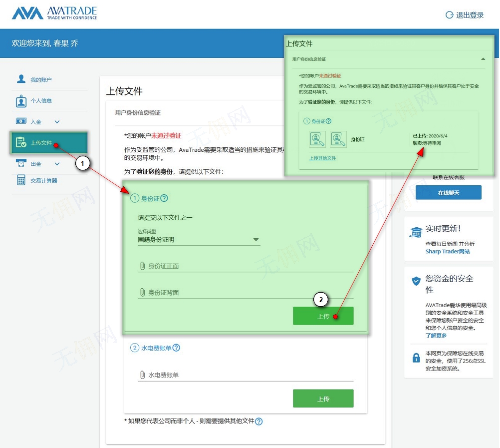Click the AvaTrade logo
Image resolution: width=500 pixels, height=448 pixels.
pyautogui.click(x=54, y=13)
